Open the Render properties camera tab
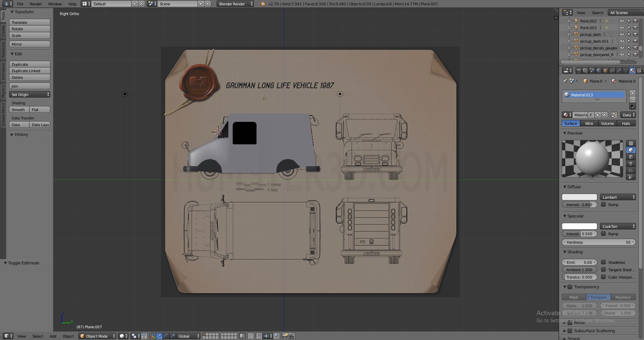644x340 pixels. pos(579,70)
